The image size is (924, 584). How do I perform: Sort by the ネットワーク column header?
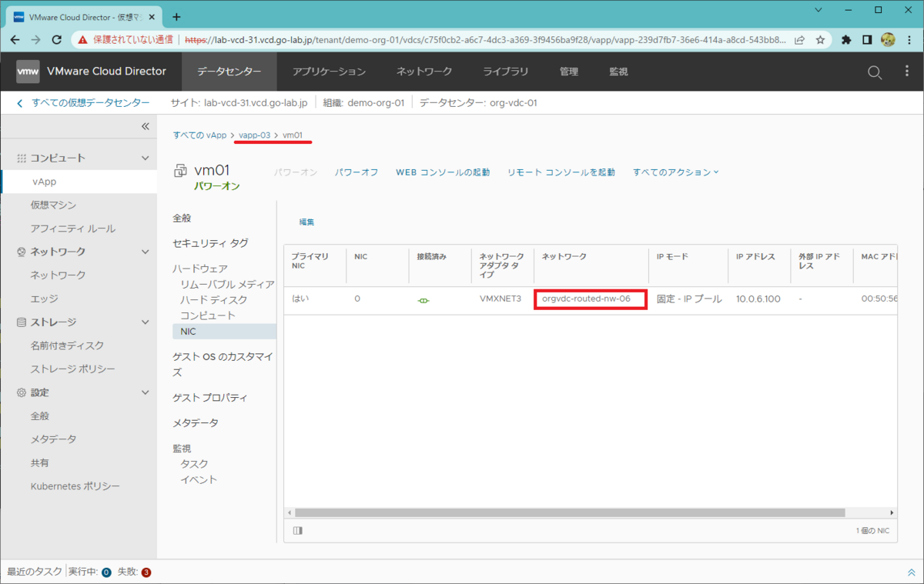click(x=564, y=256)
